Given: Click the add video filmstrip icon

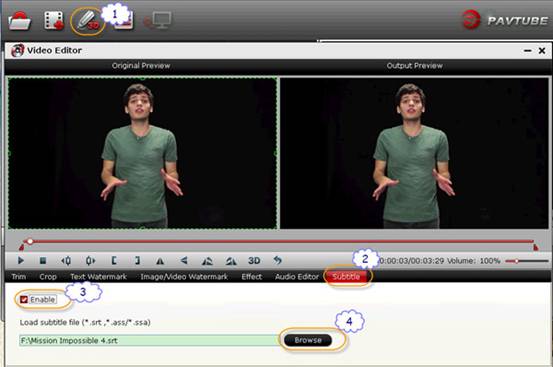Looking at the screenshot, I should pyautogui.click(x=54, y=21).
